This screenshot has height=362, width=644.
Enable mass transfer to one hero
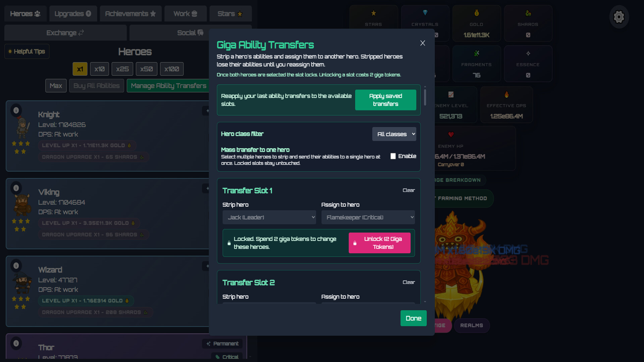pos(393,156)
